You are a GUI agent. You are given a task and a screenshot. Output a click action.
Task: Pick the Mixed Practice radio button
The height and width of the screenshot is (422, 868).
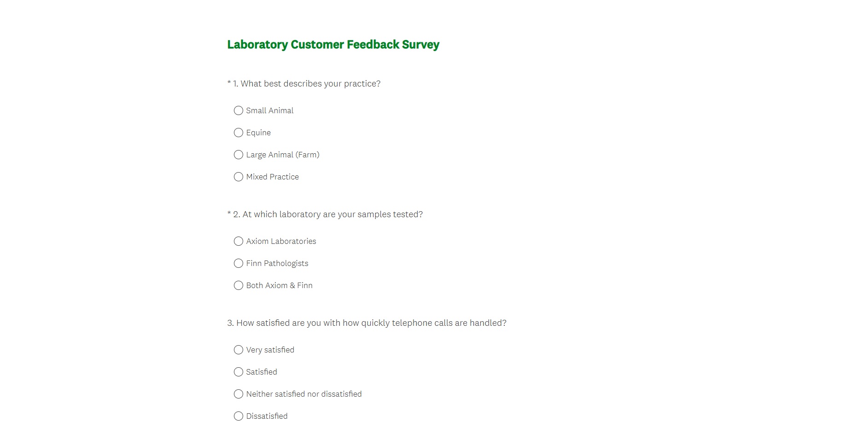[239, 177]
